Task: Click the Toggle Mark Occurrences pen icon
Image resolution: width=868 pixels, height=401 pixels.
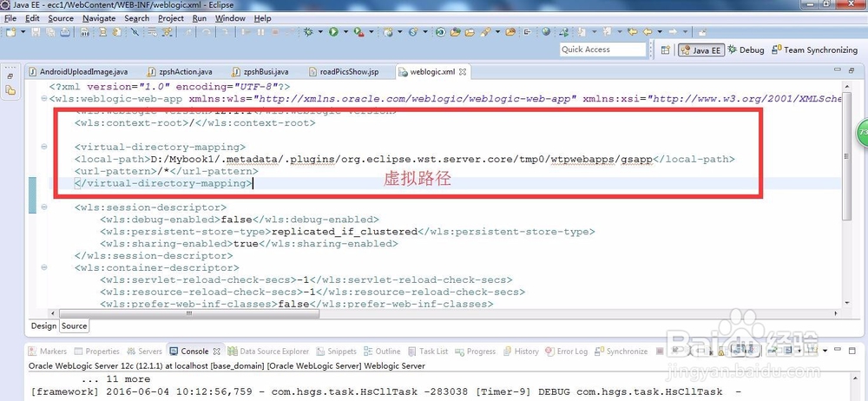Action: coord(135,32)
